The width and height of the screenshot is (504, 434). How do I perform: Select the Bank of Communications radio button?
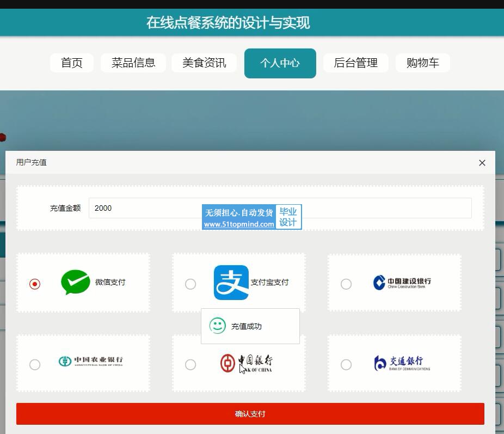346,364
